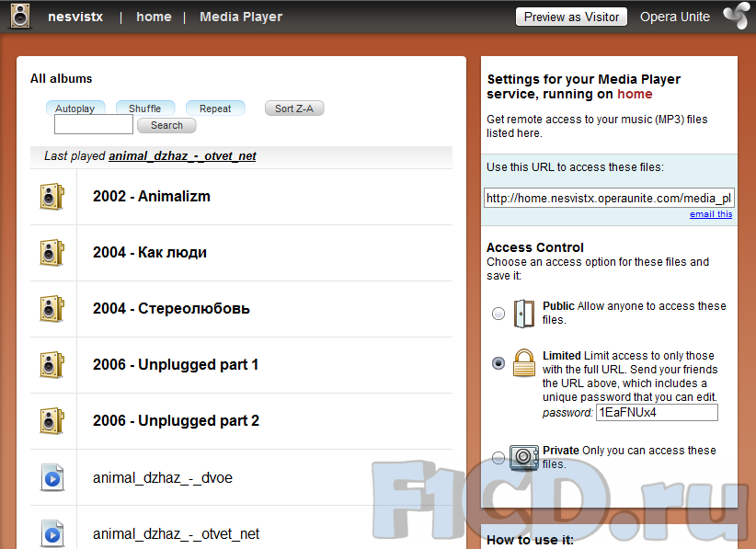Screen dimensions: 756x549
Task: Click the Access Control heading
Action: (534, 247)
